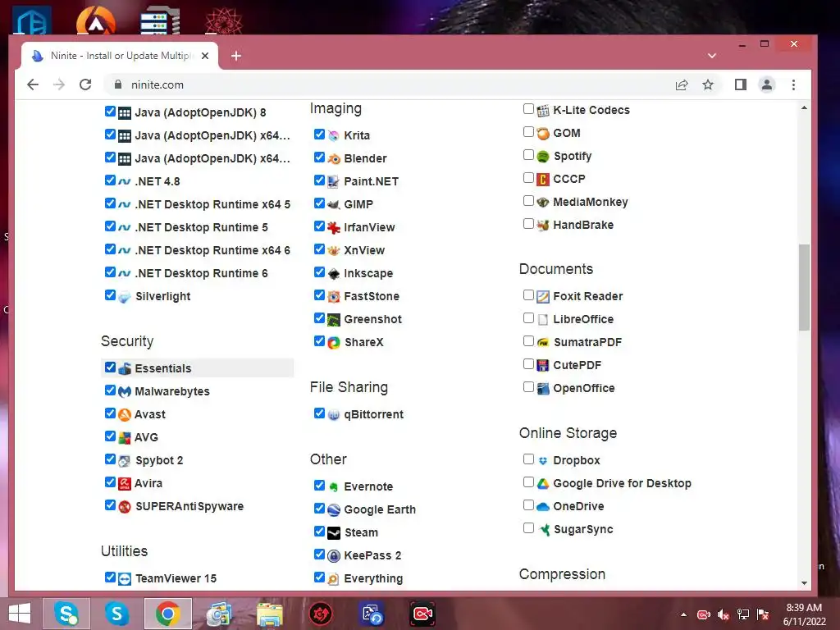Select the SugarSync checkbox
This screenshot has height=630, width=840.
point(528,528)
